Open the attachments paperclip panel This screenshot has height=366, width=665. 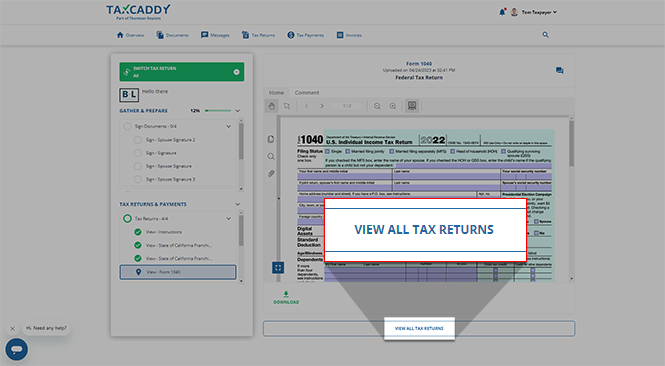(271, 174)
